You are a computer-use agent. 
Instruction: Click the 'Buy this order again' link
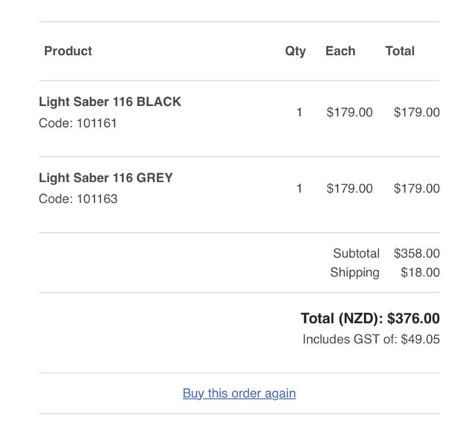(x=239, y=393)
